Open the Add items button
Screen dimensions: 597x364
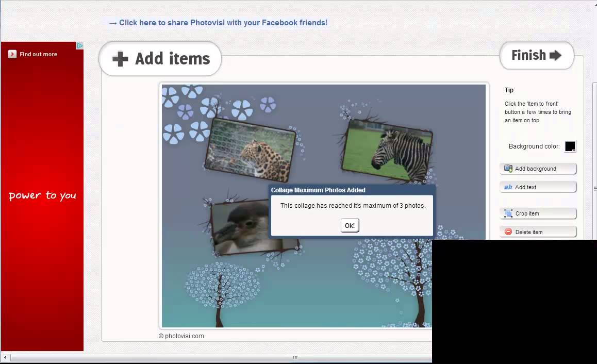(160, 59)
